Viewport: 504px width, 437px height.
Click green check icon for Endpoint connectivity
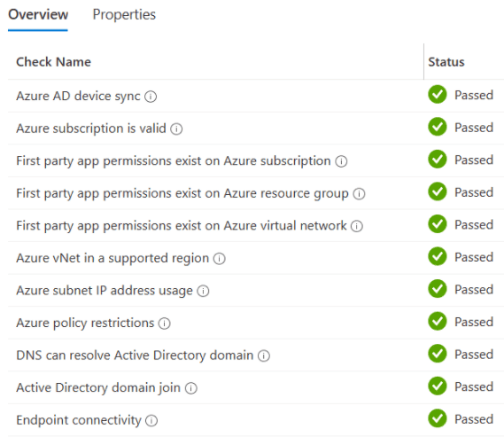click(438, 418)
